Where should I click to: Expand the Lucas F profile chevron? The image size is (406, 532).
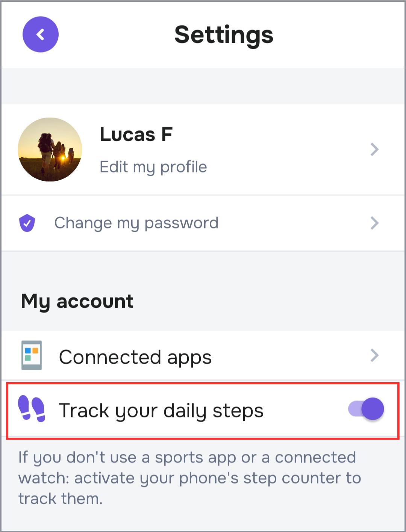tap(374, 150)
